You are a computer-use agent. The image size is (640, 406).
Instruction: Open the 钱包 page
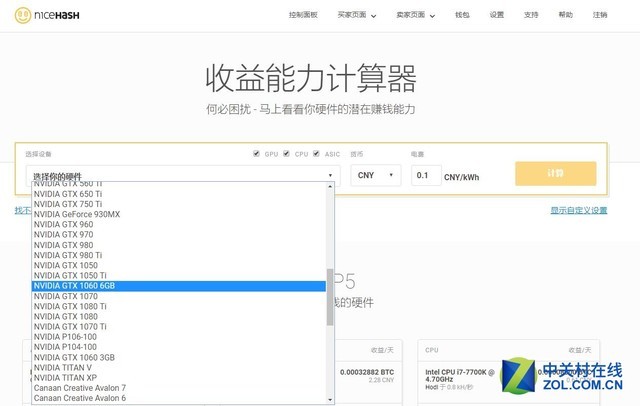point(462,15)
